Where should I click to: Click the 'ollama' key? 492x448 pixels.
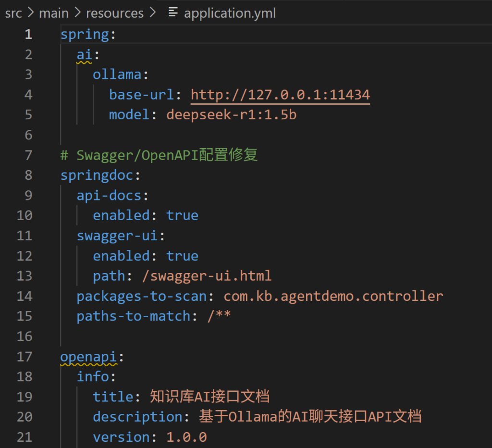(x=117, y=75)
